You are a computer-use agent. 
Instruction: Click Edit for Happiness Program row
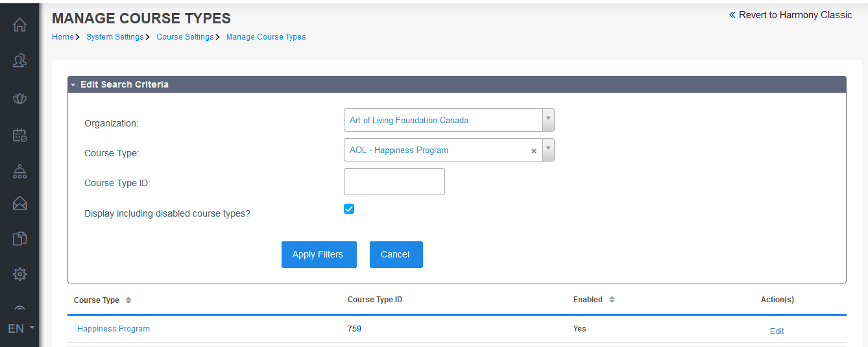pos(777,331)
